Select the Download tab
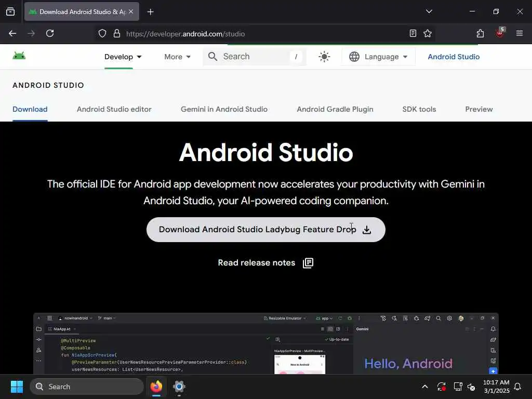Image resolution: width=532 pixels, height=399 pixels. point(30,109)
